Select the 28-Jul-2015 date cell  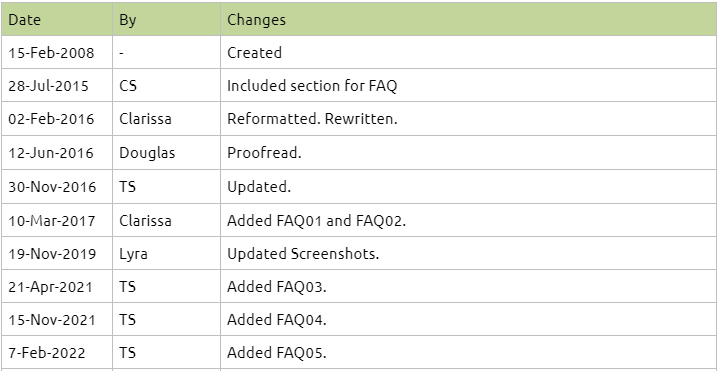(x=57, y=85)
